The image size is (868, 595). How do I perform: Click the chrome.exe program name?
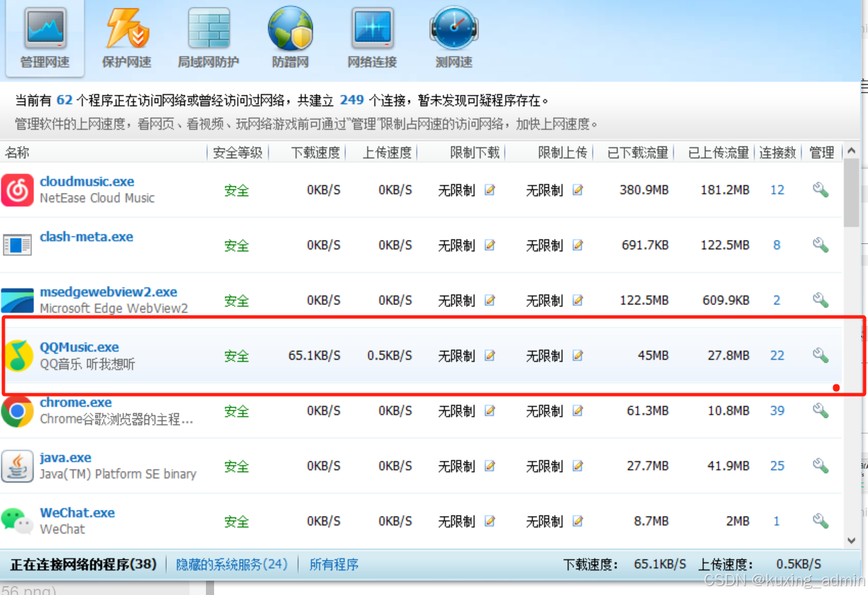76,403
